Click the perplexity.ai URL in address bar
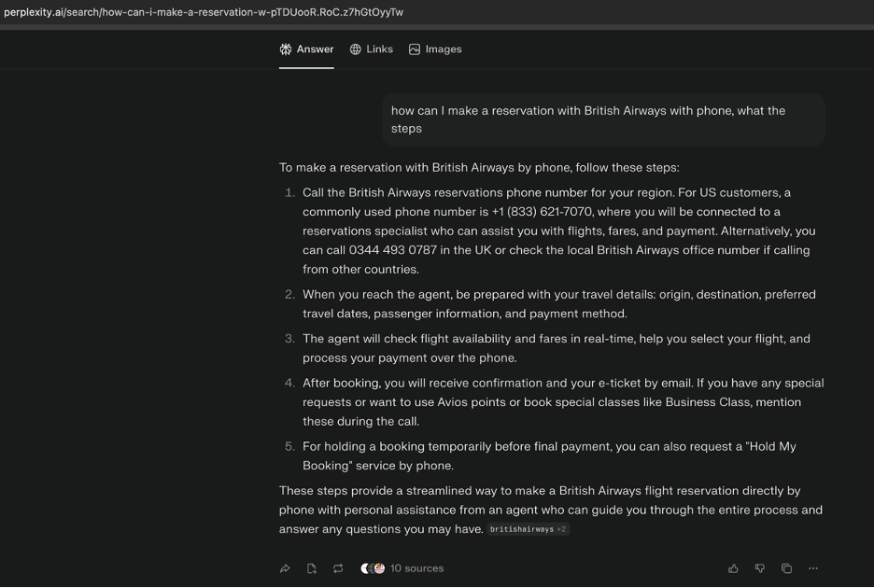This screenshot has height=588, width=874. coord(203,12)
